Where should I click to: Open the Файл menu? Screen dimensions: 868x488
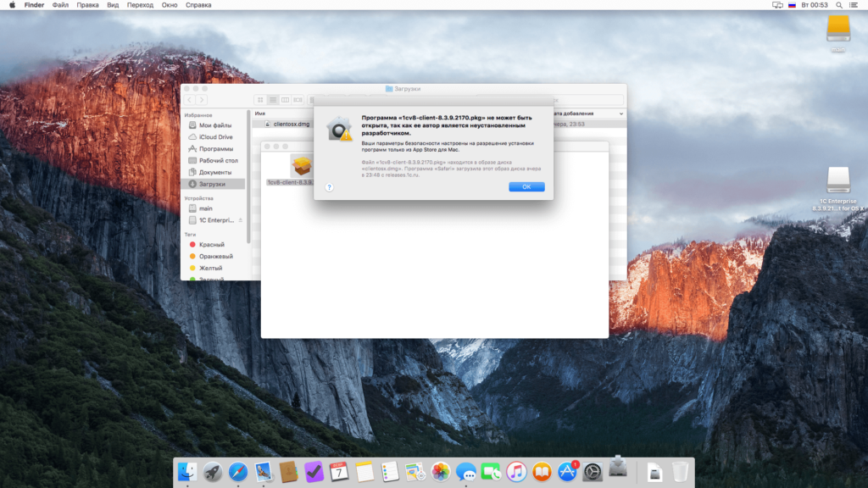60,5
